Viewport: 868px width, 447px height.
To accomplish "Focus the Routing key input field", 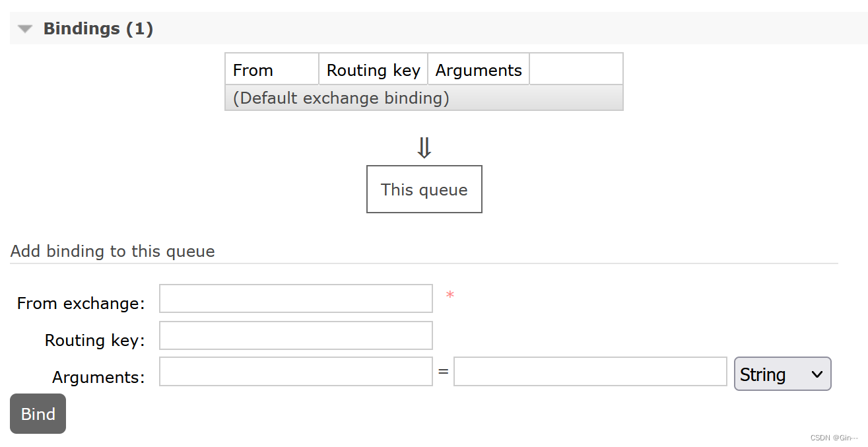I will point(296,335).
